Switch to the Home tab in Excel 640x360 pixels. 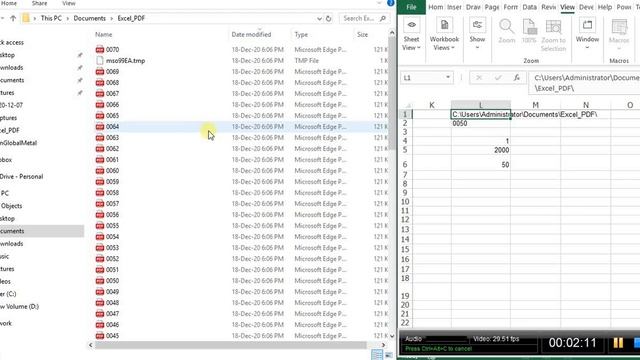pos(436,7)
